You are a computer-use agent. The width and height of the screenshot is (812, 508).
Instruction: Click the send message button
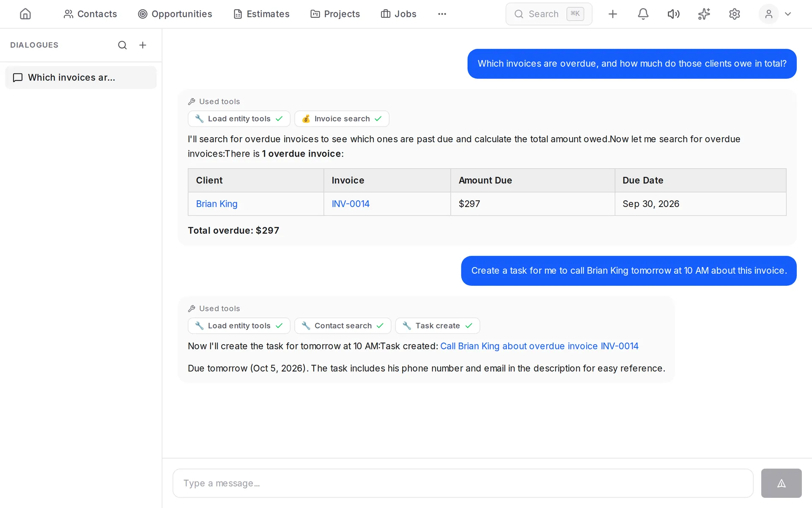coord(781,483)
